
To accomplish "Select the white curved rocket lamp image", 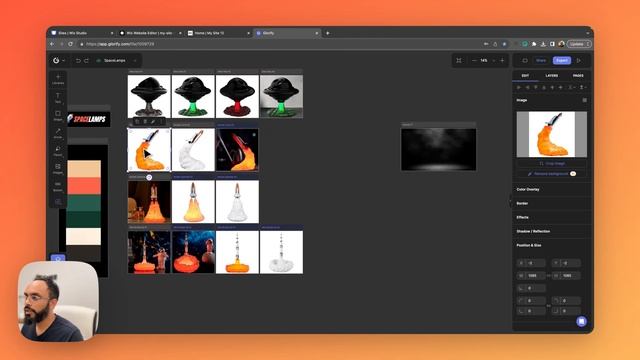I will (193, 150).
